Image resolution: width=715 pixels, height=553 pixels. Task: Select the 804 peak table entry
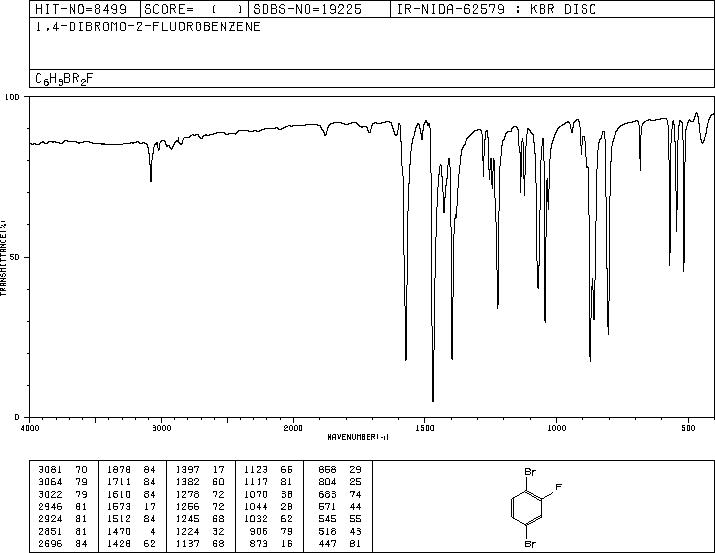[x=340, y=482]
